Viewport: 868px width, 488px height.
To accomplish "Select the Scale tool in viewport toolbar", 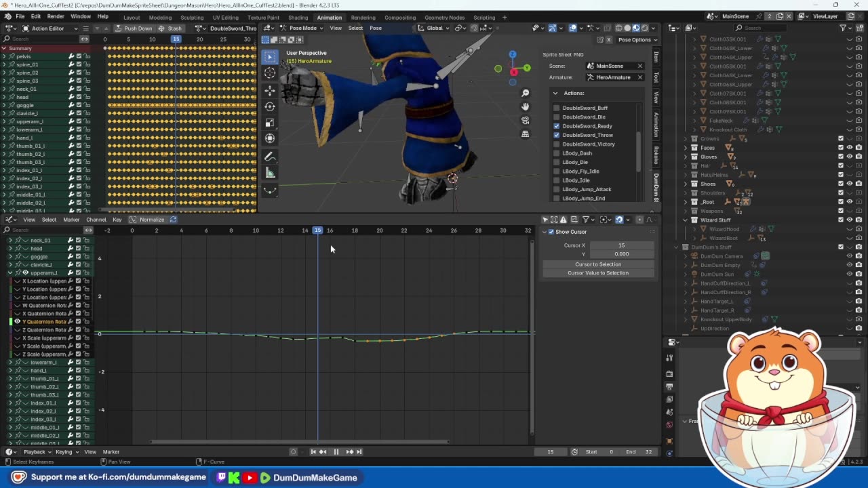I will pos(270,123).
